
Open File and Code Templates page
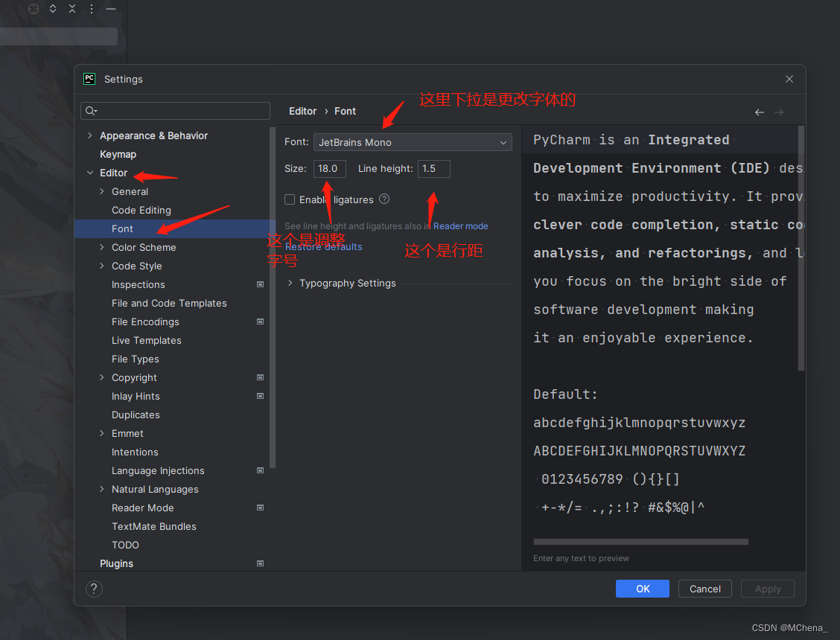[169, 303]
